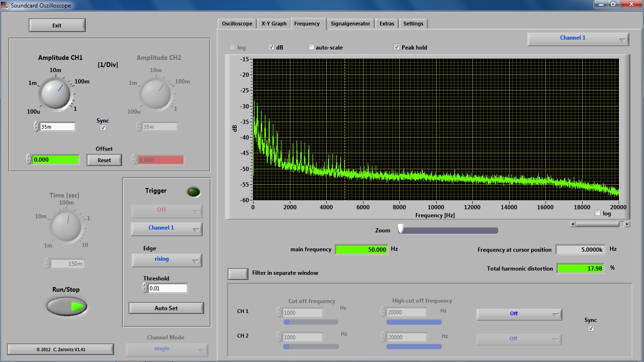The height and width of the screenshot is (362, 644).
Task: Click the Threshold stepper arrows
Action: (x=145, y=288)
